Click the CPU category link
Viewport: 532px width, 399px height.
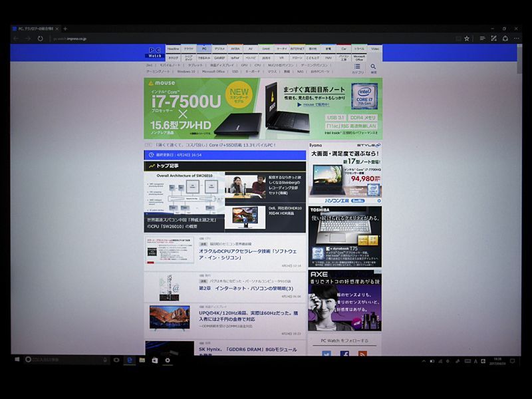(x=257, y=65)
